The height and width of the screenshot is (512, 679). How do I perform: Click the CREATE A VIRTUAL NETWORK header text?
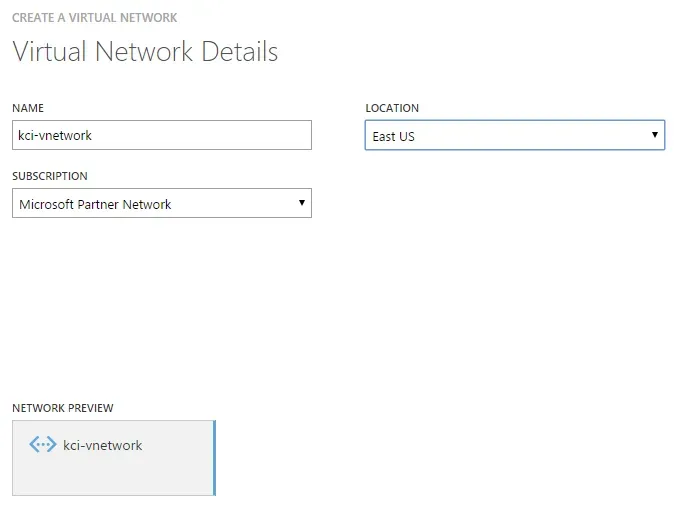tap(94, 18)
